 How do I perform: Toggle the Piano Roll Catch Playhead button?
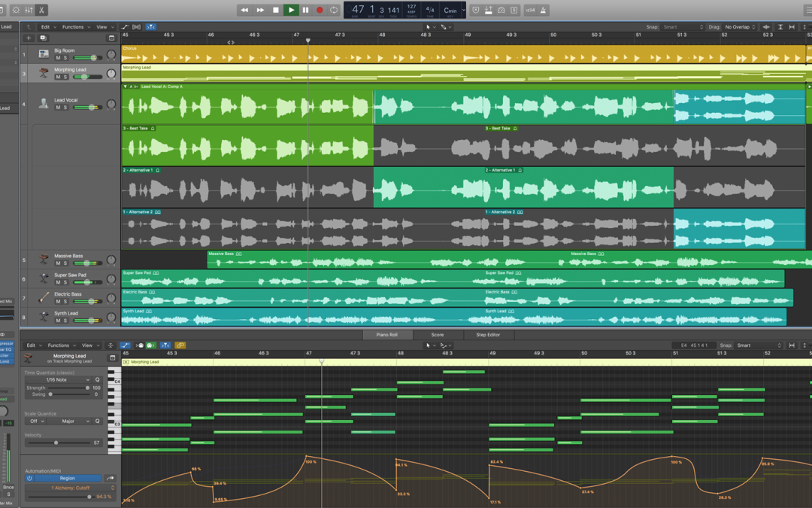(165, 345)
